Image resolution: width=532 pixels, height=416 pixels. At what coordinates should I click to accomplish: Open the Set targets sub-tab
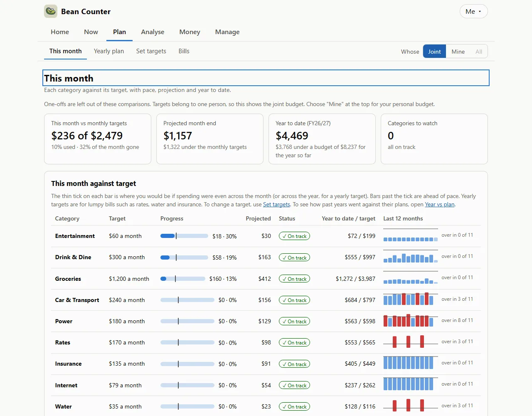coord(151,51)
